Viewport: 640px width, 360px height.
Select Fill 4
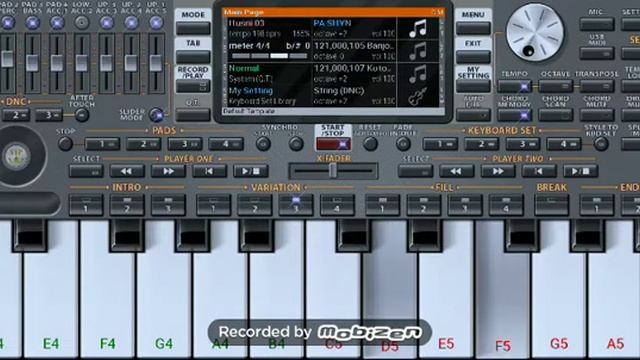click(506, 204)
